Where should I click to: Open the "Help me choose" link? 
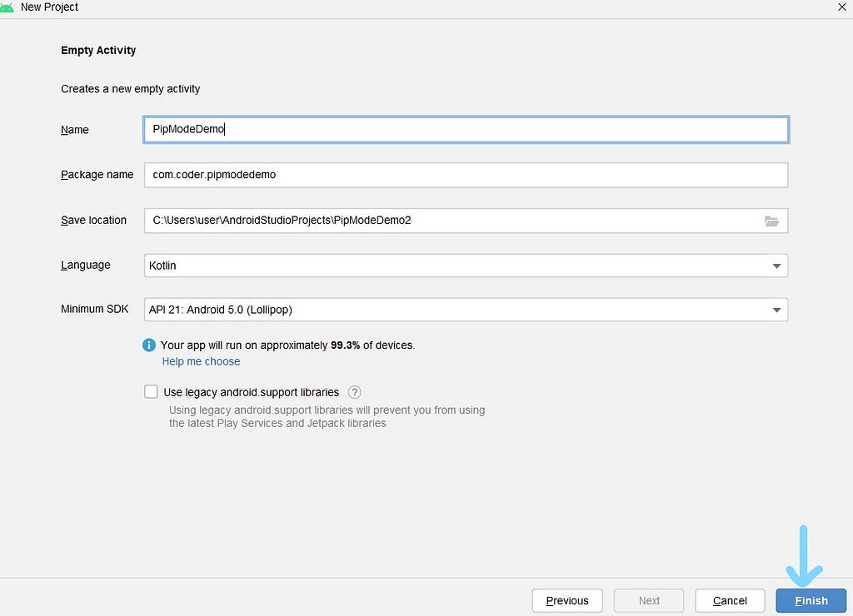tap(201, 361)
